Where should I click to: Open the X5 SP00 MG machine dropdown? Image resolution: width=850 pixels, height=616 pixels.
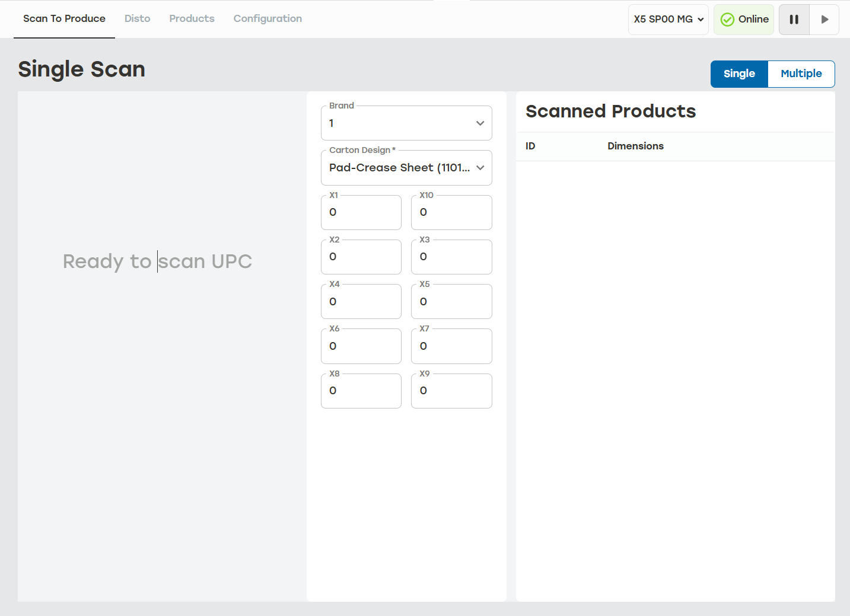668,20
